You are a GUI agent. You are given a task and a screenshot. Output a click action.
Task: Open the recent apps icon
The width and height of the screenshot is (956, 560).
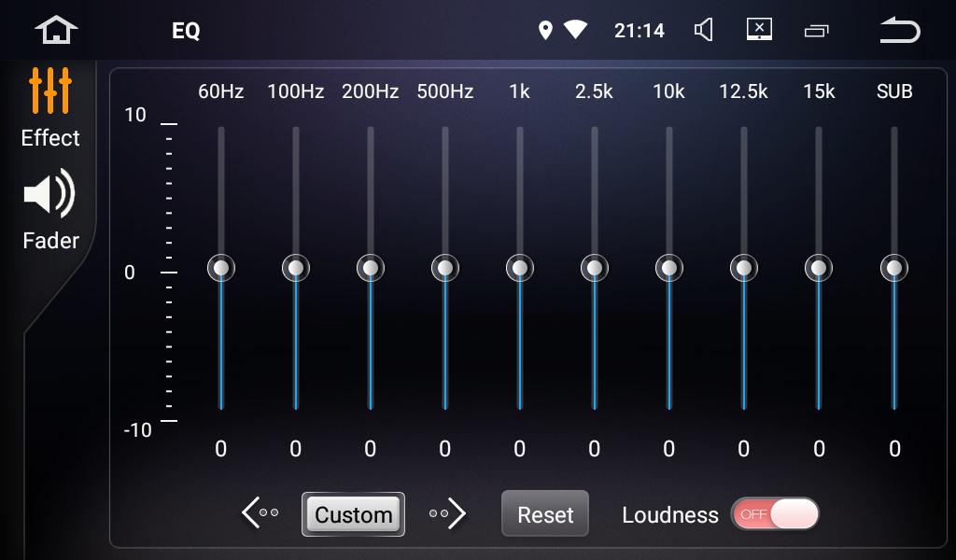[x=816, y=32]
